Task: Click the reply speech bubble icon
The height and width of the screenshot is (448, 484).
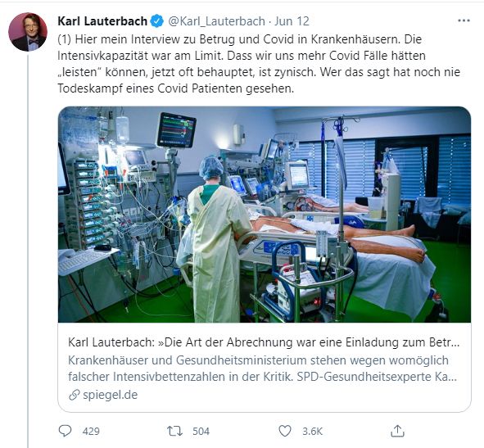Action: pyautogui.click(x=65, y=431)
